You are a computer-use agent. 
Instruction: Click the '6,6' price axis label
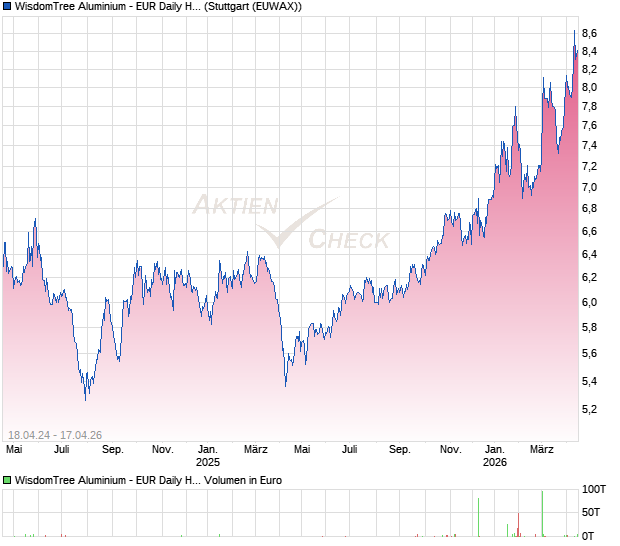(x=589, y=231)
